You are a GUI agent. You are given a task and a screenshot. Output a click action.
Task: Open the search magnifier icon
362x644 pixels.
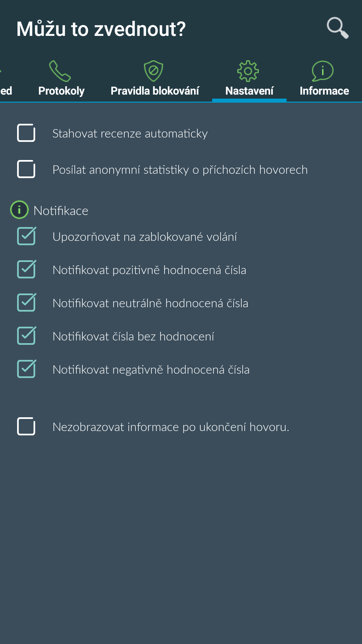click(x=338, y=28)
